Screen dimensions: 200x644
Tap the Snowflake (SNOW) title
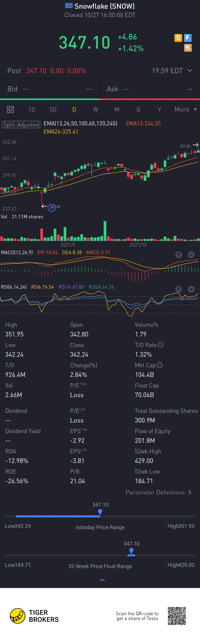pos(105,6)
